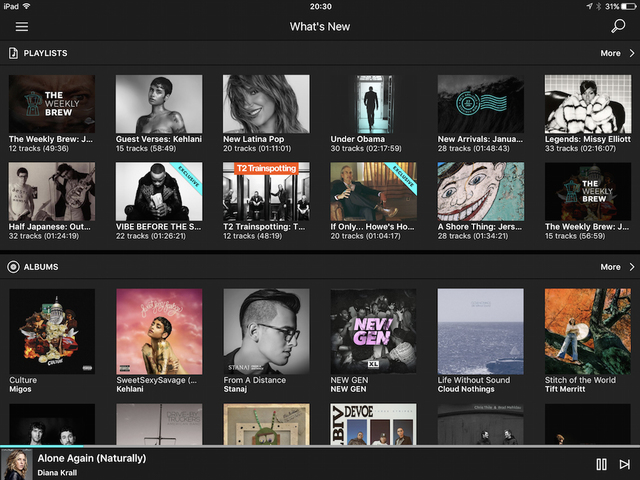640x480 pixels.
Task: Tap the Albums section disc icon
Action: pyautogui.click(x=13, y=267)
